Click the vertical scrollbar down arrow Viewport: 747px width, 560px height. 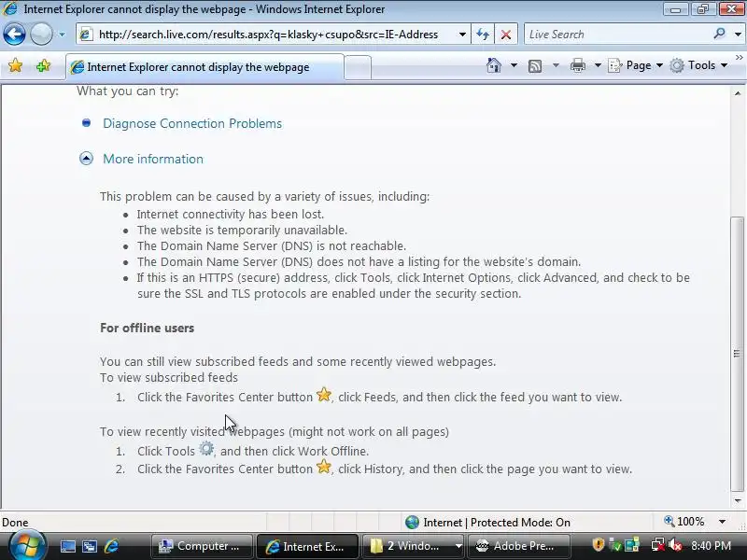tap(738, 500)
